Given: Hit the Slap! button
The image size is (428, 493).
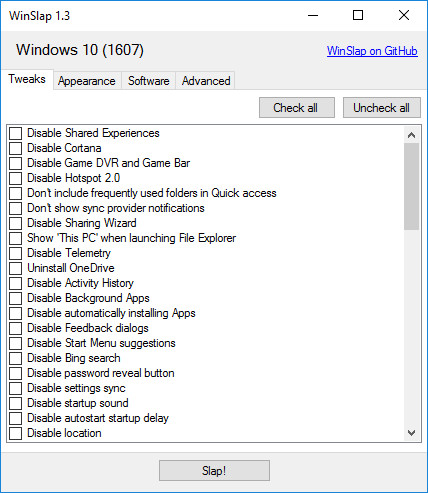Looking at the screenshot, I should [x=214, y=471].
